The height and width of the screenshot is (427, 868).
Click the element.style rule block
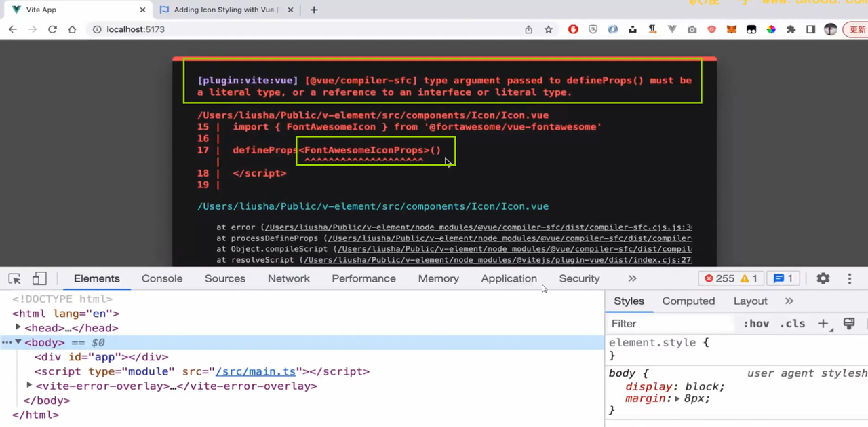click(736, 348)
